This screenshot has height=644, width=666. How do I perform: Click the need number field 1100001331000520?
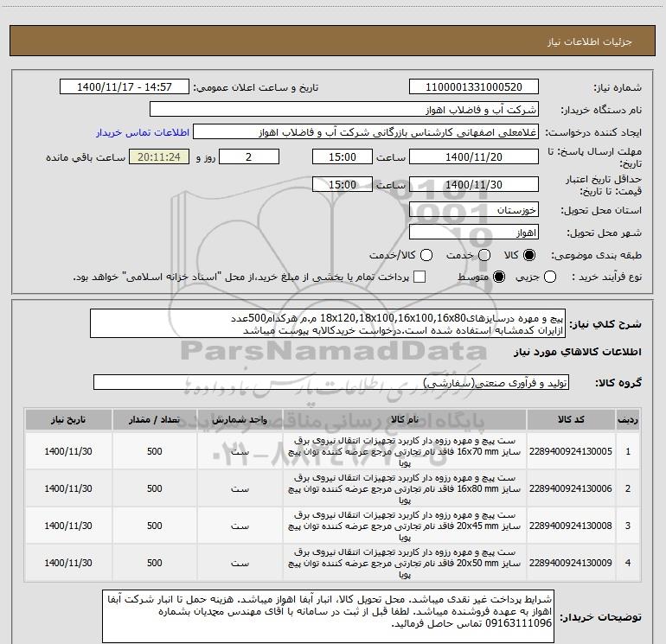pos(474,87)
